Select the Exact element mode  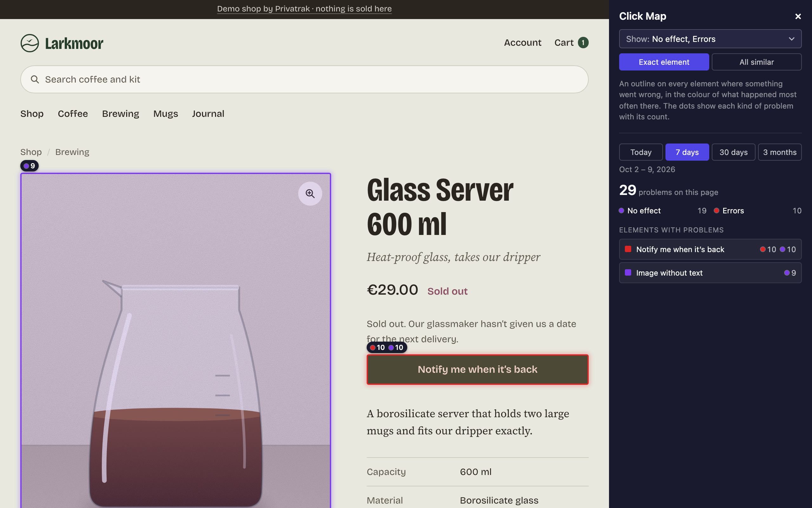(664, 62)
